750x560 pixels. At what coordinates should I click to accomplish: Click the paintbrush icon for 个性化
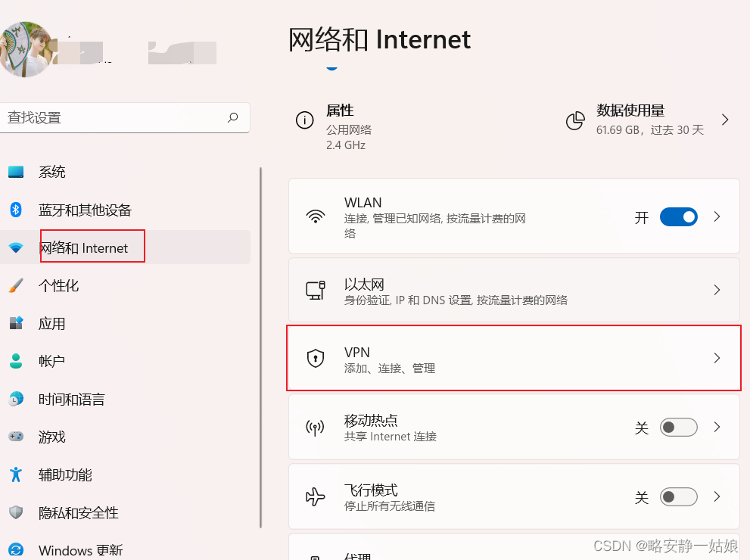pos(16,285)
